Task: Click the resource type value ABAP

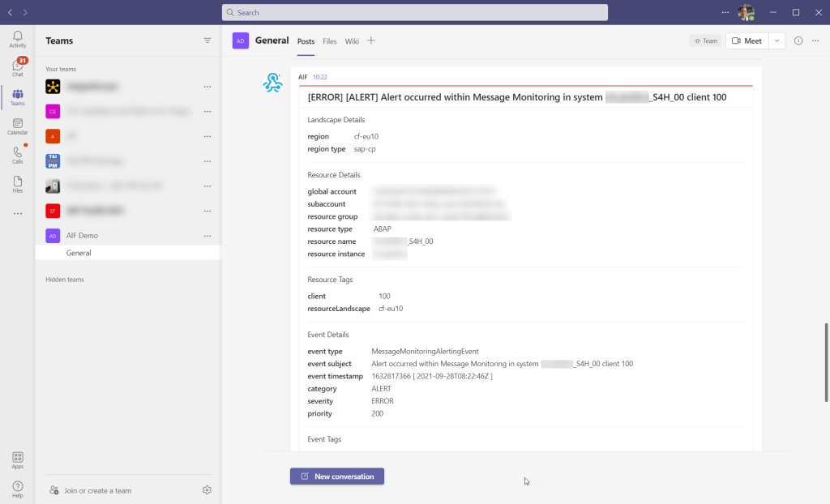Action: (383, 229)
